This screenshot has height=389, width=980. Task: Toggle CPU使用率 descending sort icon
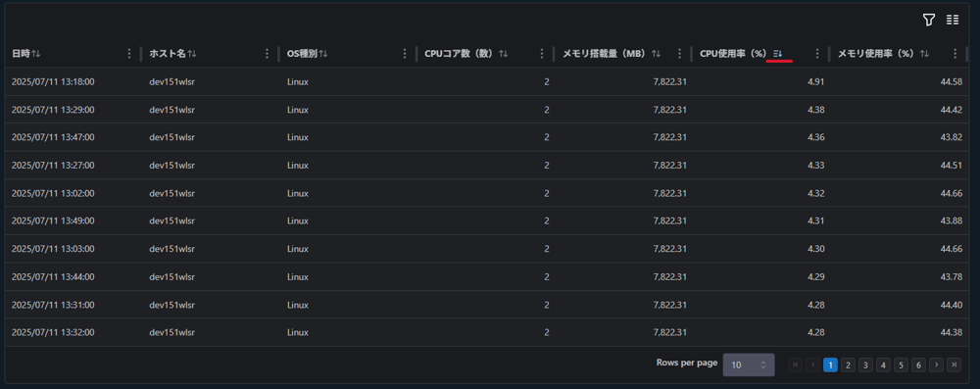point(777,54)
